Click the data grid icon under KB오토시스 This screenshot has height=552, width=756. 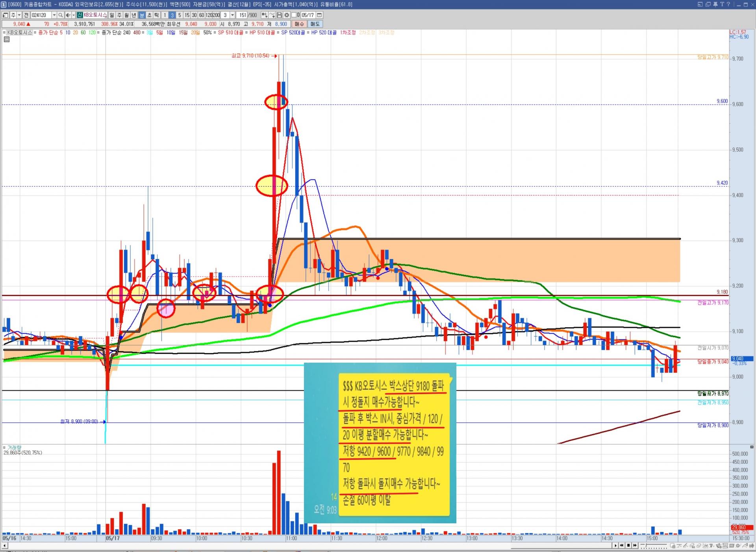click(x=7, y=39)
